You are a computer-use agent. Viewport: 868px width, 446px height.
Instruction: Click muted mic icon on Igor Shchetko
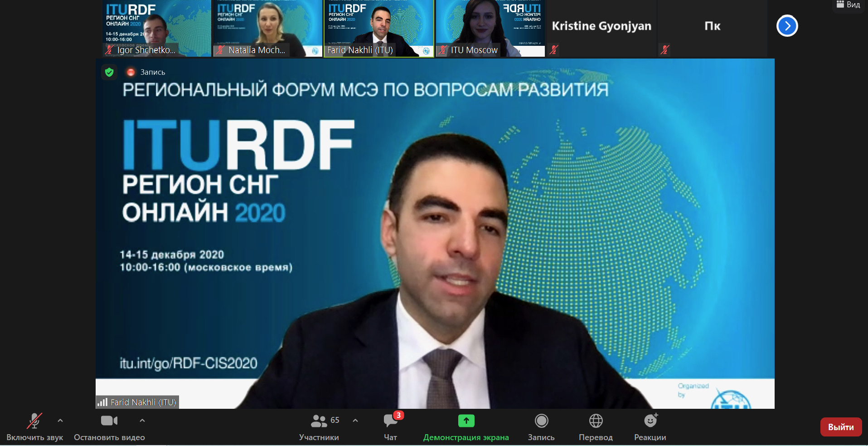109,50
